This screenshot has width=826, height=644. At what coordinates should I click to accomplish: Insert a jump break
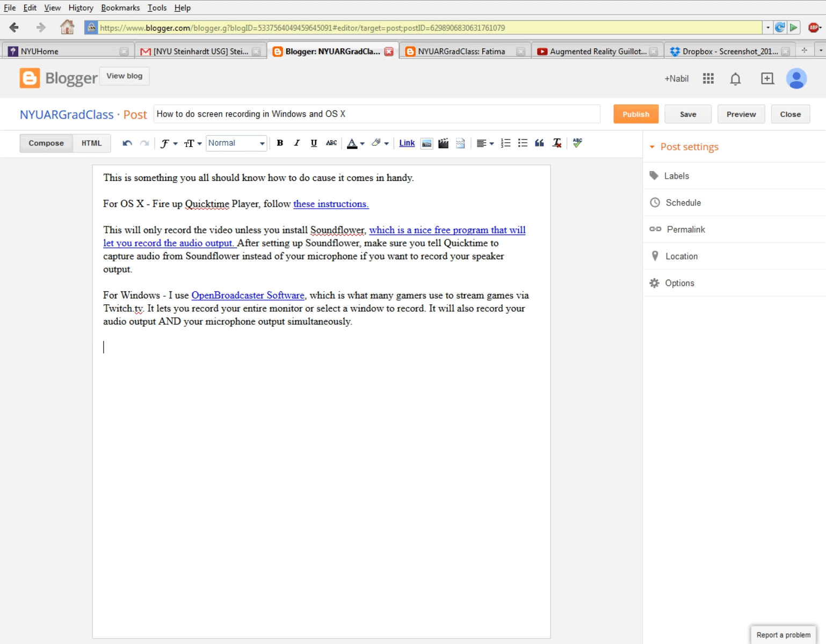(460, 143)
